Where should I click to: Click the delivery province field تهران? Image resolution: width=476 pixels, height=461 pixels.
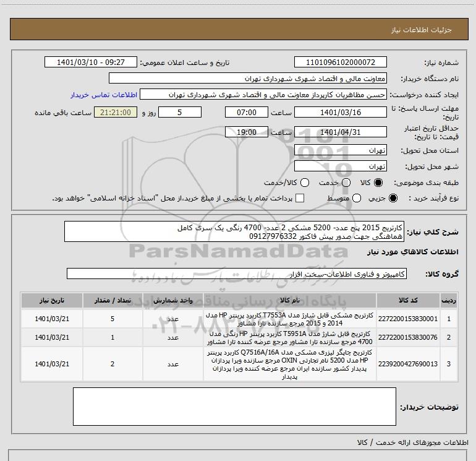click(340, 150)
